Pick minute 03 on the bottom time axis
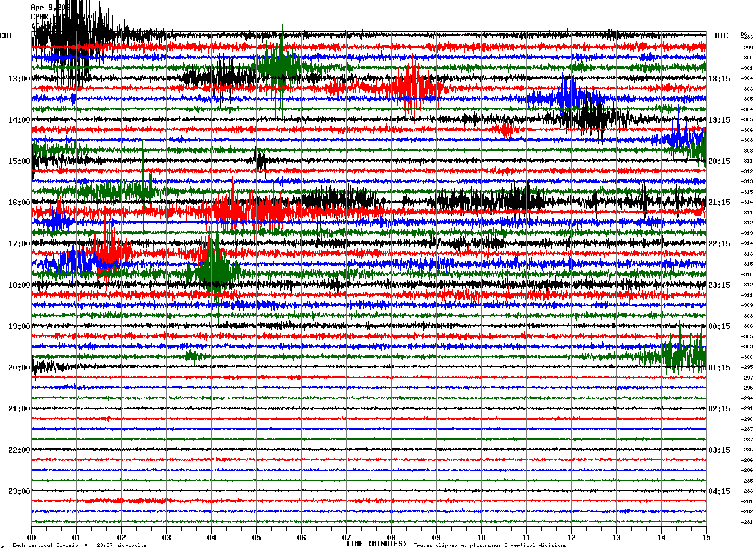This screenshot has width=756, height=554. point(166,537)
